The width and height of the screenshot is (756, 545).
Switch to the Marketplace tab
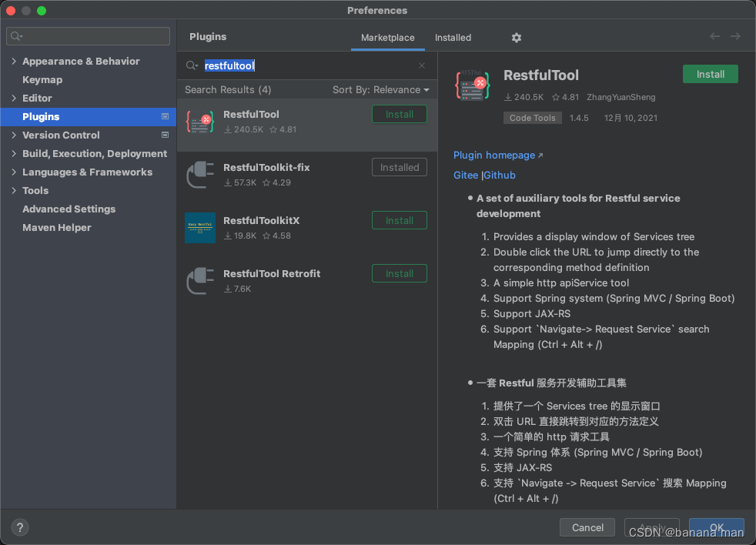click(388, 38)
